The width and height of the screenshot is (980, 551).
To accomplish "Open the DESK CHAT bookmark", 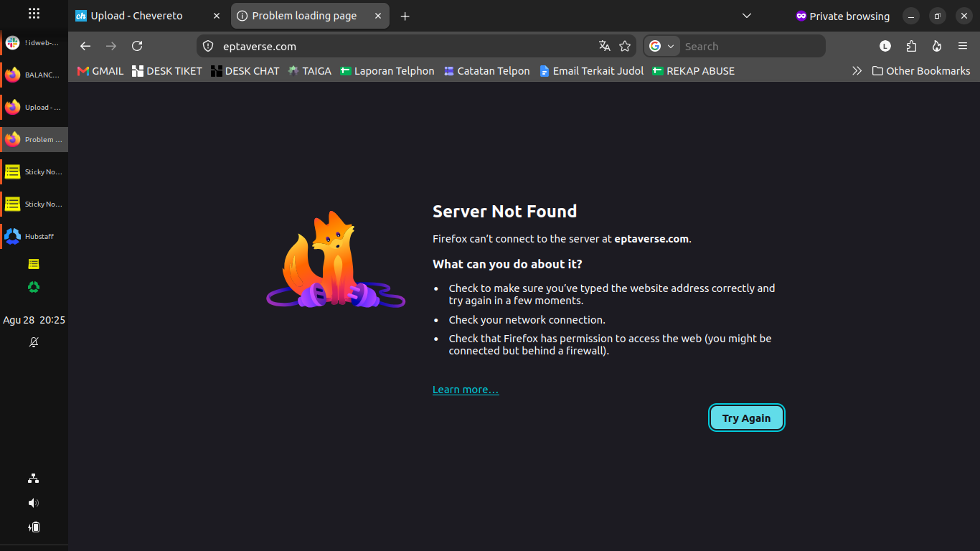I will tap(245, 71).
